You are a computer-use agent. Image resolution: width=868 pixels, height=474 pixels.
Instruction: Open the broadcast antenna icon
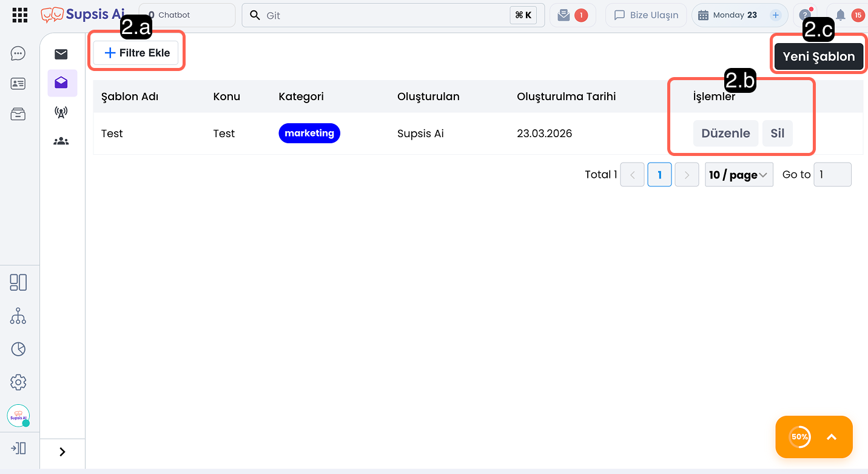pos(61,112)
